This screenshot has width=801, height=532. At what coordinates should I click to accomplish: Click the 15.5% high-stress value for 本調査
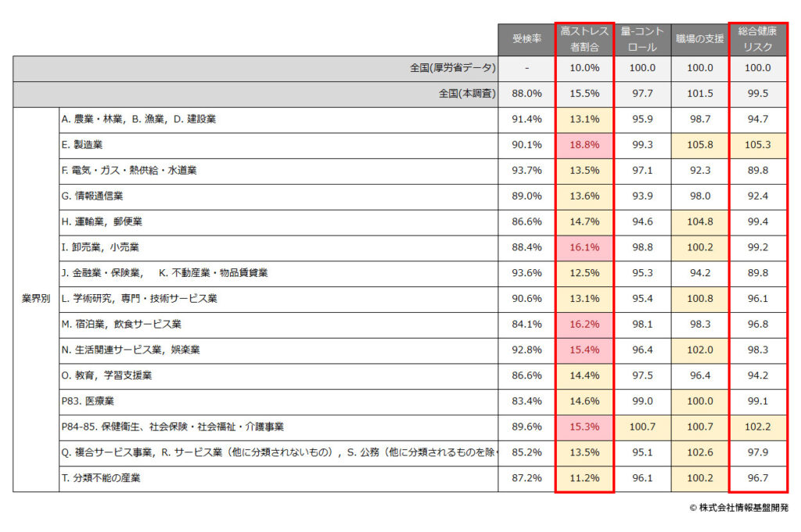coord(584,94)
